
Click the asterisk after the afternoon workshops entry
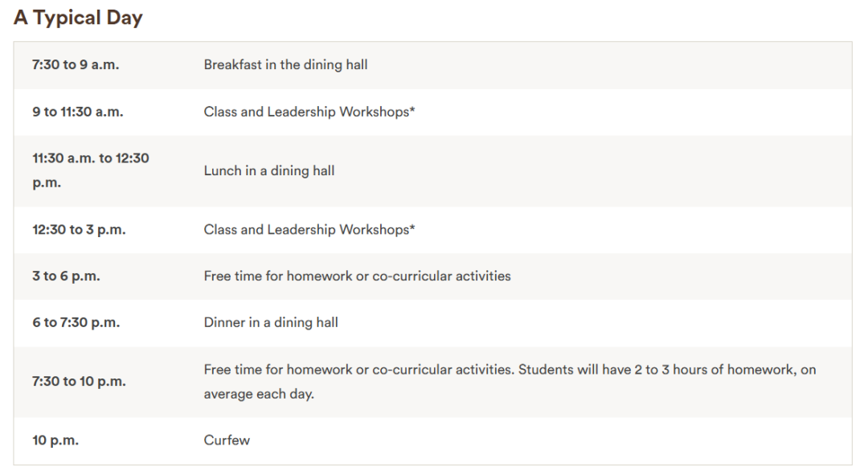(412, 228)
